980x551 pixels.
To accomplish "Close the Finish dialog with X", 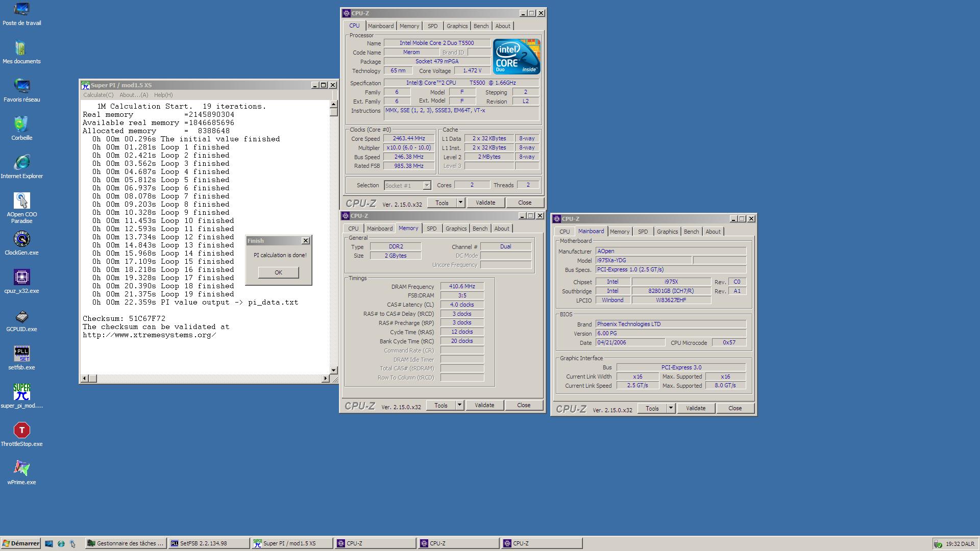I will point(306,241).
